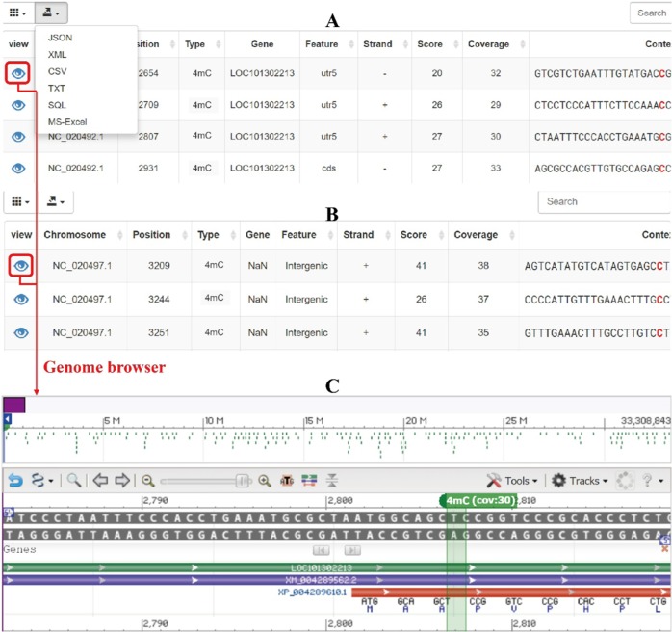Pan right with the right arrow

(x=122, y=480)
